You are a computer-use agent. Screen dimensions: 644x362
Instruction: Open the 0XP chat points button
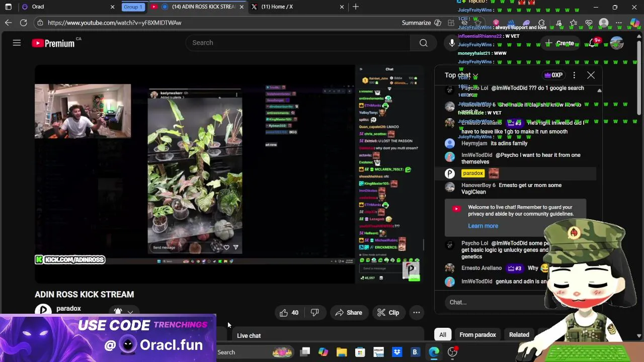point(553,75)
